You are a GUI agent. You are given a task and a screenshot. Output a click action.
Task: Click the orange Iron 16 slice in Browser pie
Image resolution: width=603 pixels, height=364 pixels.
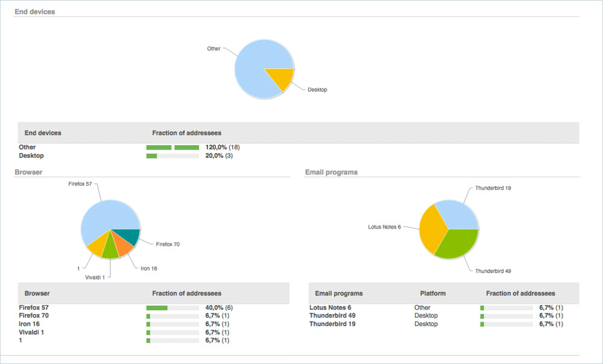(122, 246)
